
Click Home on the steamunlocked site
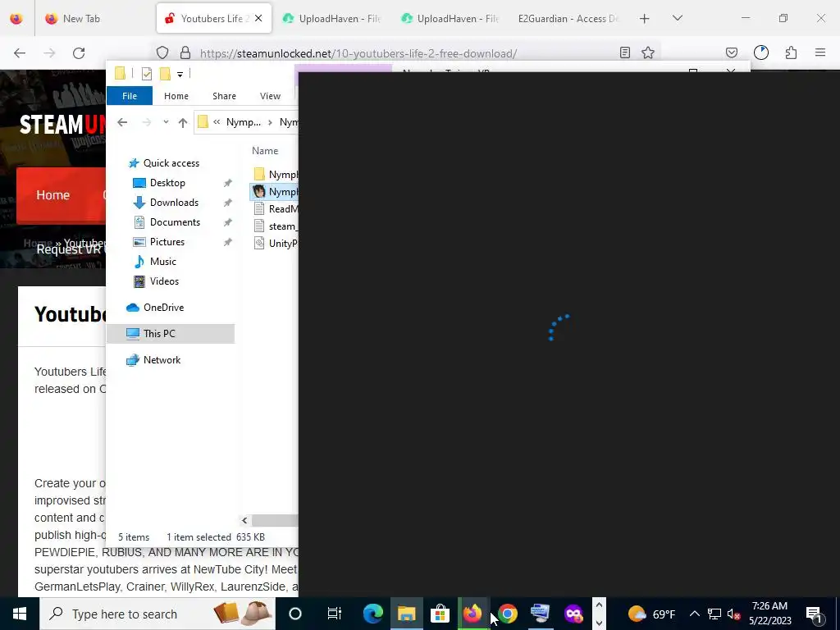(53, 195)
